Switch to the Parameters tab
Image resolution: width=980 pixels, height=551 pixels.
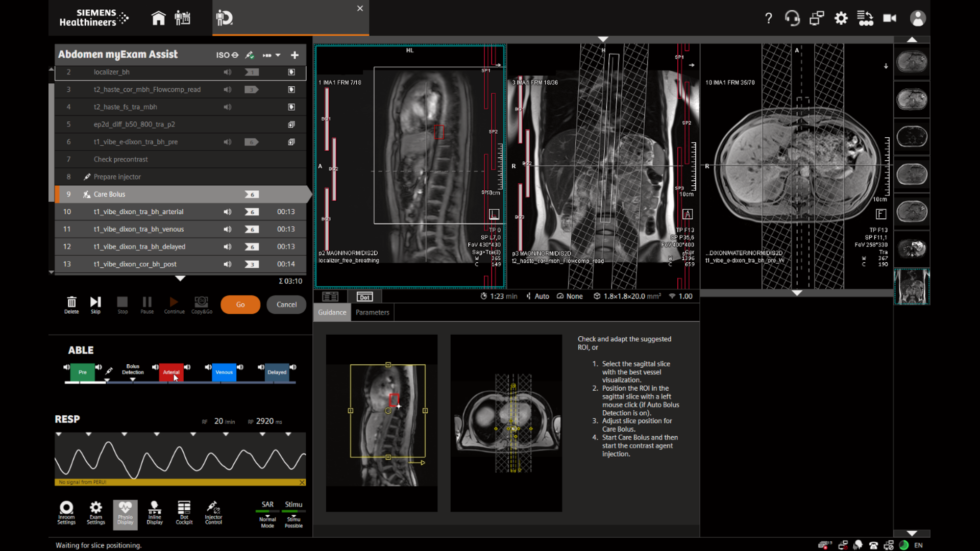point(372,312)
